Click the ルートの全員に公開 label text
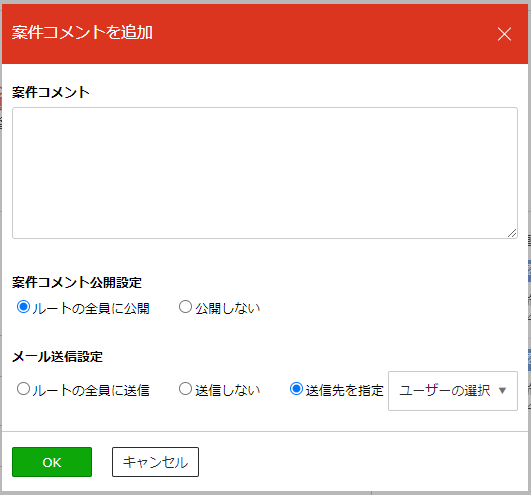Viewport: 531px width, 495px height. pos(91,308)
